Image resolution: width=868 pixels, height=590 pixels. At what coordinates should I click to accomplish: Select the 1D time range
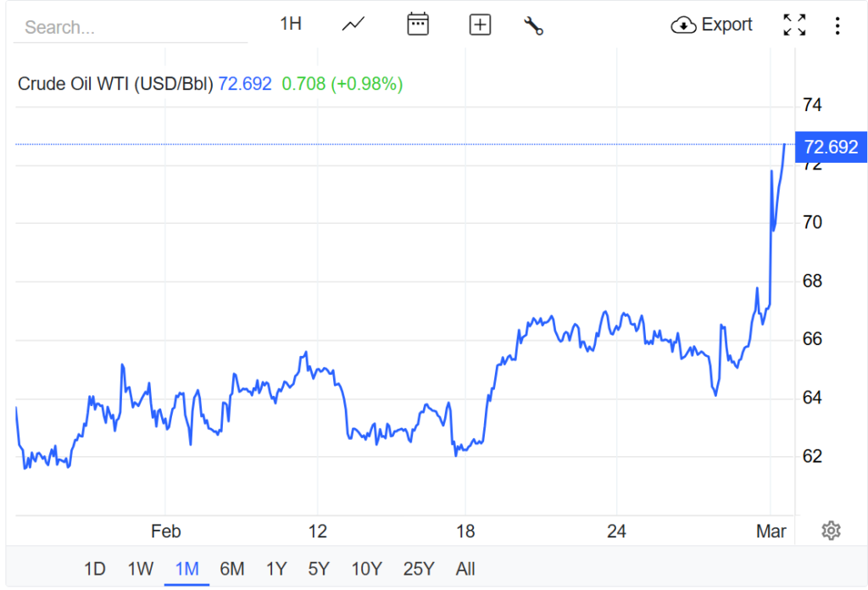[x=95, y=568]
